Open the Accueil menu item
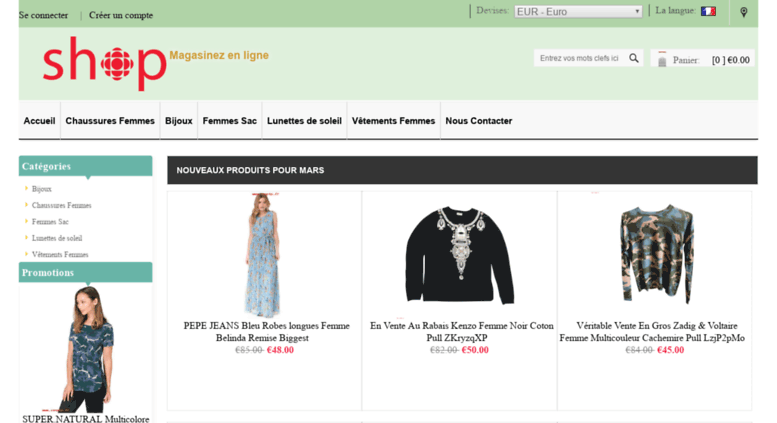 [x=39, y=121]
